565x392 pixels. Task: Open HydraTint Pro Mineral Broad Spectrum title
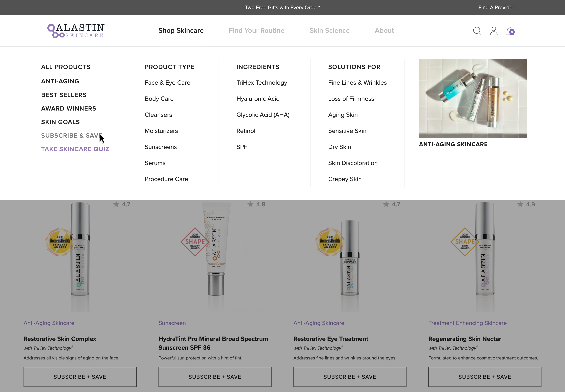pos(213,343)
